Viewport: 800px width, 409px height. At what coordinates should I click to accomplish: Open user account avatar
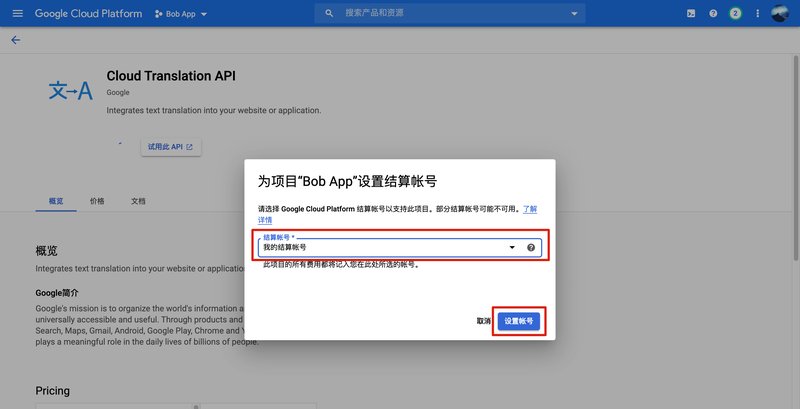coord(780,13)
